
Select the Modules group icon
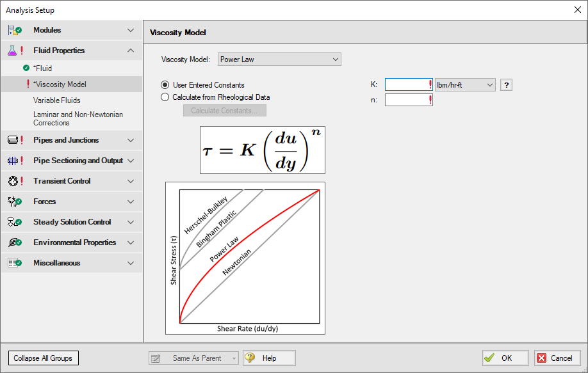click(x=13, y=30)
